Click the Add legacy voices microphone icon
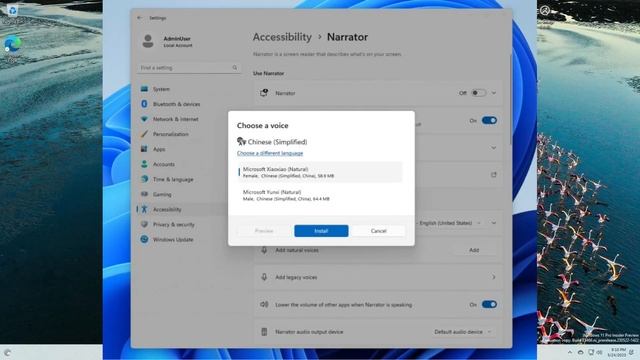Viewport: 640px width, 360px height. (x=264, y=277)
